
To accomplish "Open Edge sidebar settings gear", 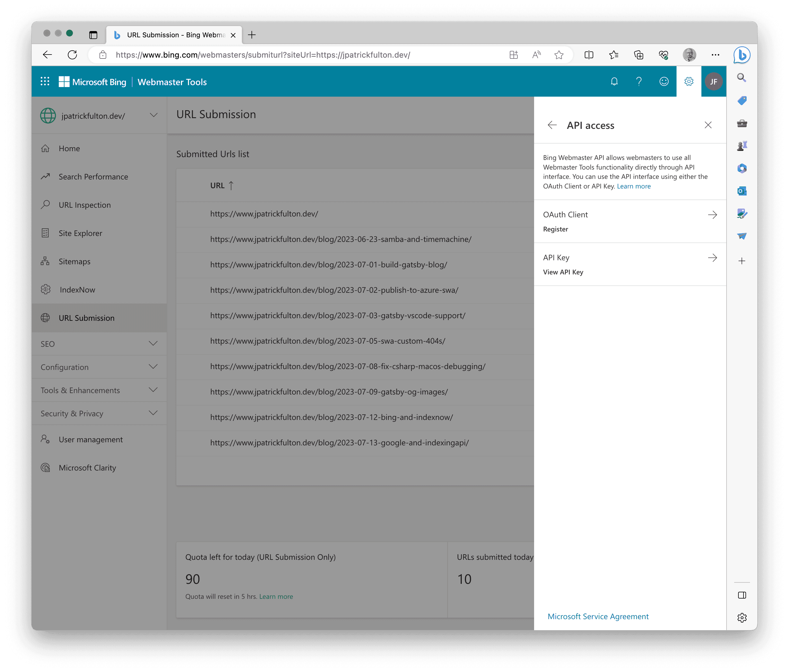I will pos(742,617).
